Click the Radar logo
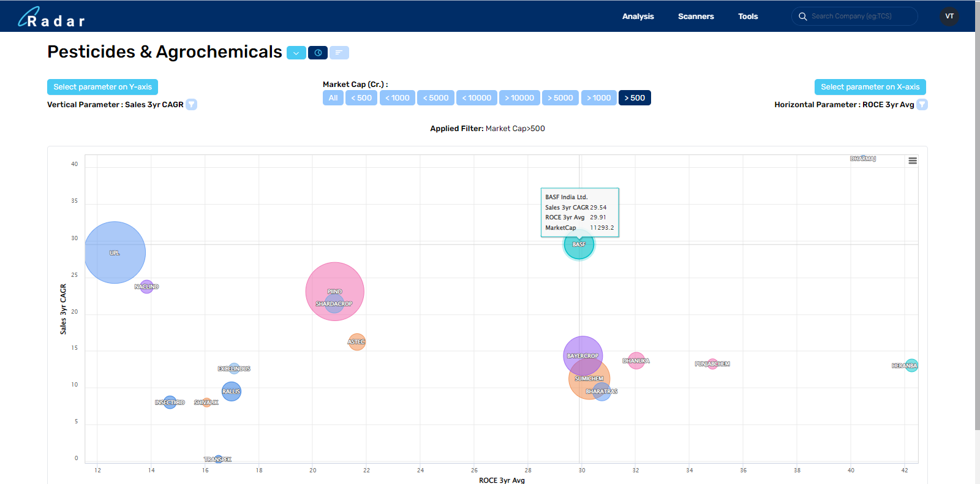The width and height of the screenshot is (980, 484). point(51,17)
